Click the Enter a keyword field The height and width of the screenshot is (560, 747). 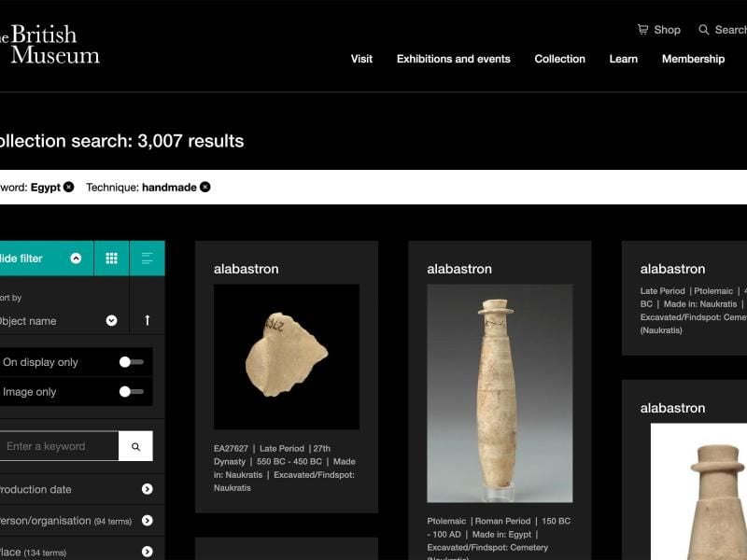tap(59, 446)
